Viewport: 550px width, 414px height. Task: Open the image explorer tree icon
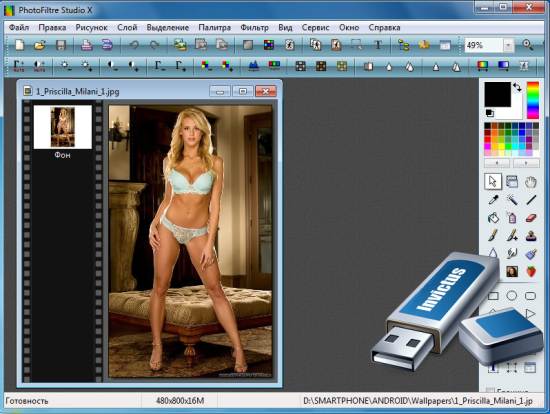pyautogui.click(x=404, y=45)
